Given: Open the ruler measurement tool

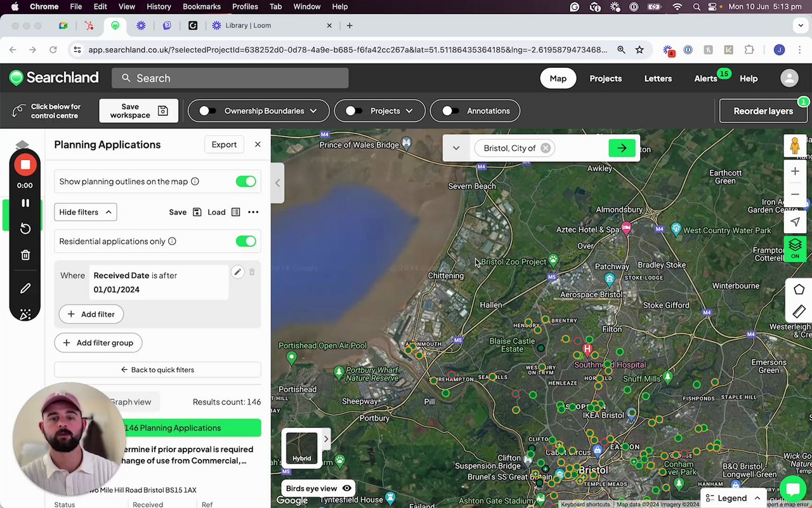Looking at the screenshot, I should coord(799,312).
